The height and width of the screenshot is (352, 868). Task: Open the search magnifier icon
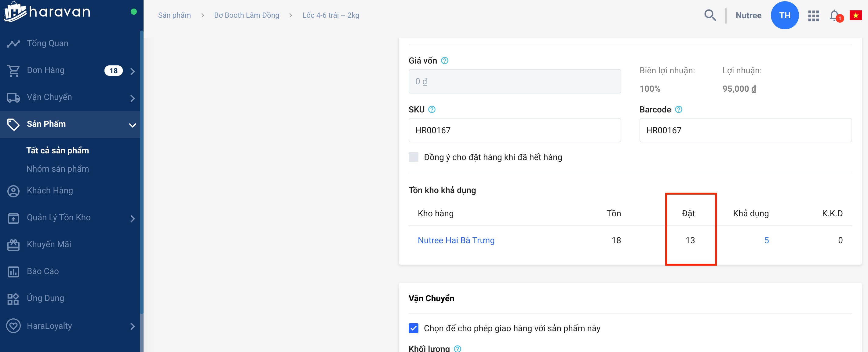point(710,15)
